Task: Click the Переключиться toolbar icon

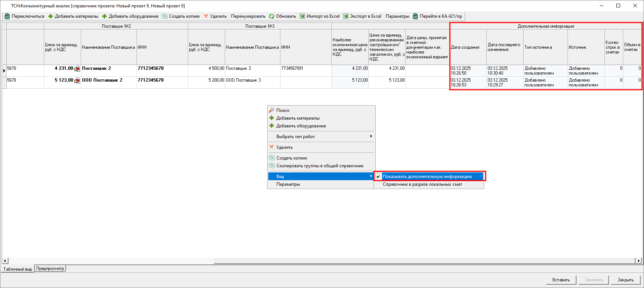Action: (7, 16)
